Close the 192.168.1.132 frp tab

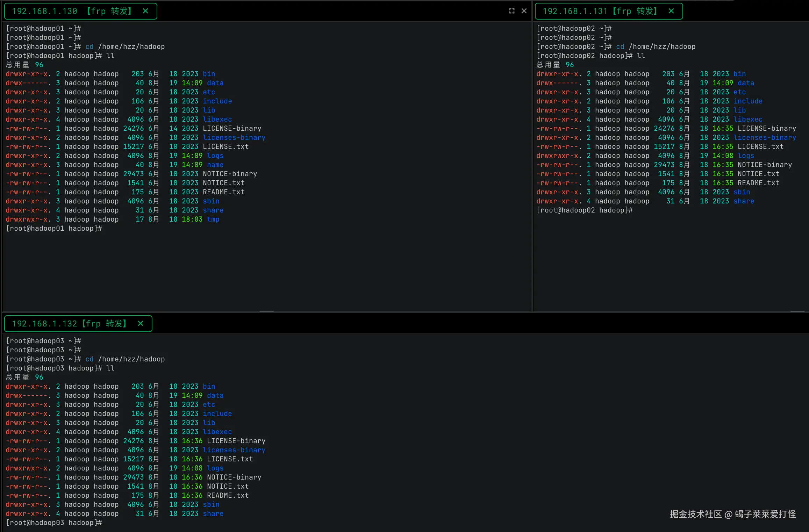coord(141,324)
